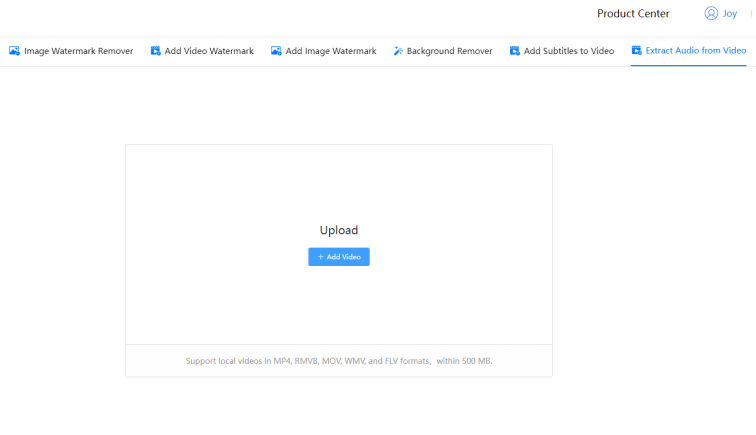Select the Background Remover tab
Screen dimensions: 756x435
pyautogui.click(x=443, y=51)
